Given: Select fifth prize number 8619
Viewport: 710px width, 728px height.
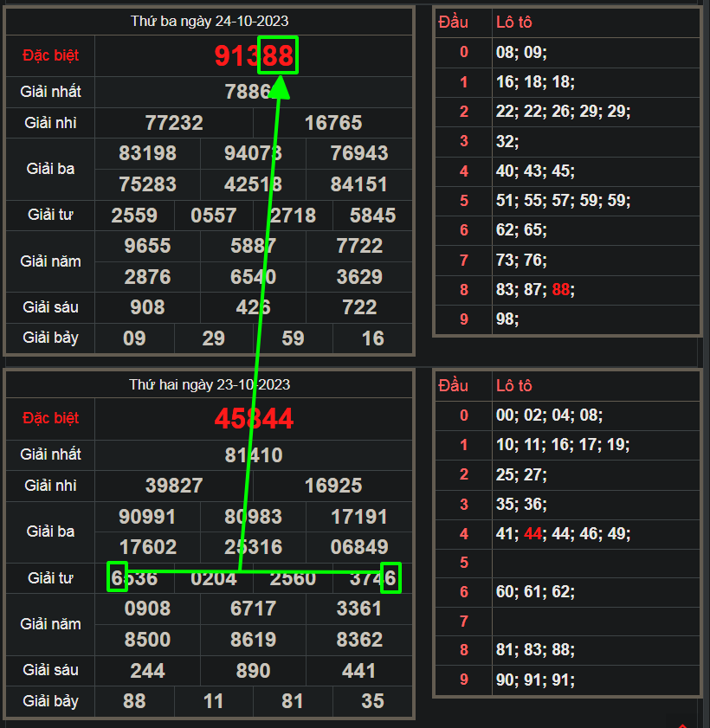Looking at the screenshot, I should pyautogui.click(x=254, y=640).
